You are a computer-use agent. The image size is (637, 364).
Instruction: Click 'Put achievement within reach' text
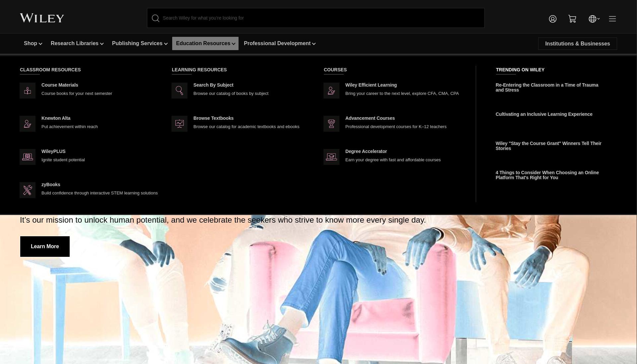pyautogui.click(x=69, y=127)
